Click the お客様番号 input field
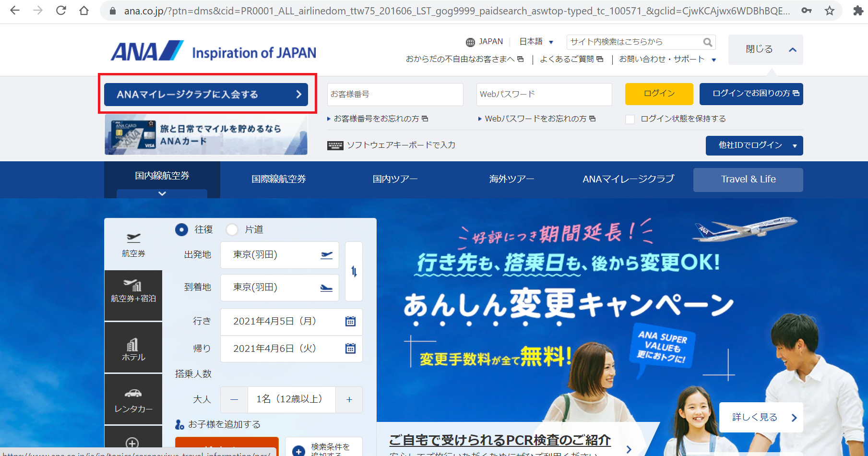 tap(395, 95)
